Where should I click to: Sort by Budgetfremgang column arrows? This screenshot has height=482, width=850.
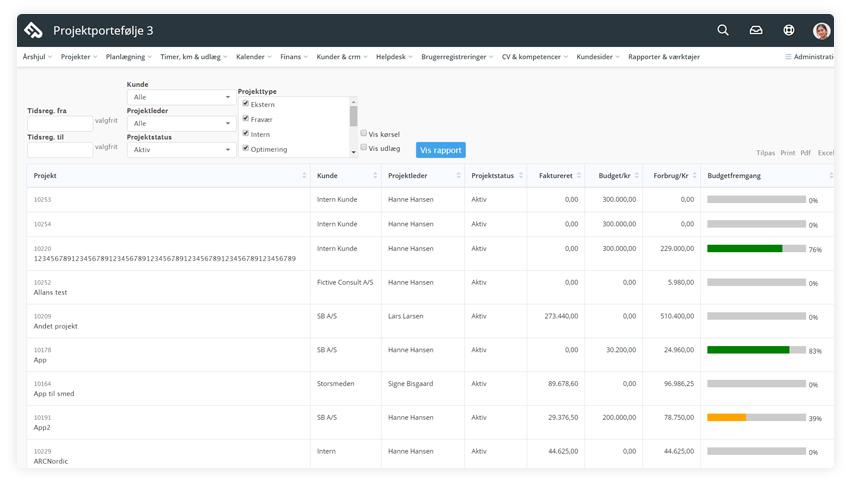[830, 175]
